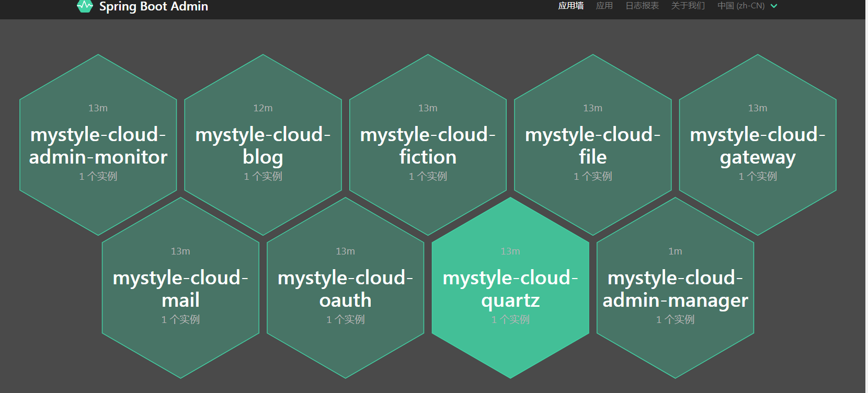Select the highlighted mystyle-cloud-quartz hexagon

pos(510,288)
